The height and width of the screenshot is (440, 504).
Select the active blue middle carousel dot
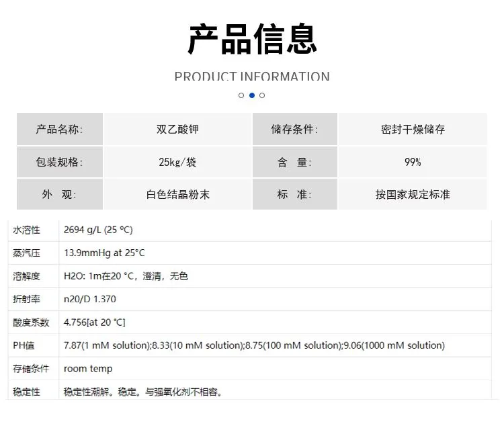252,95
